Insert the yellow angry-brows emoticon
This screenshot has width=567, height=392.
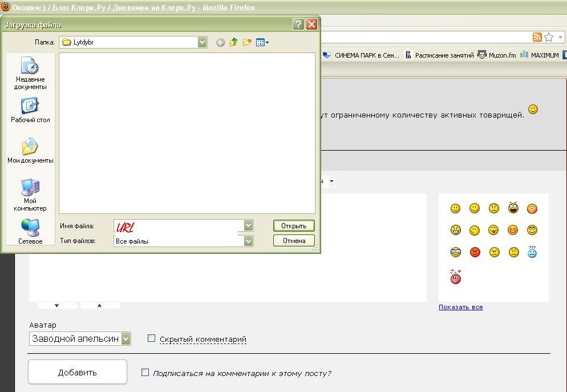point(495,252)
